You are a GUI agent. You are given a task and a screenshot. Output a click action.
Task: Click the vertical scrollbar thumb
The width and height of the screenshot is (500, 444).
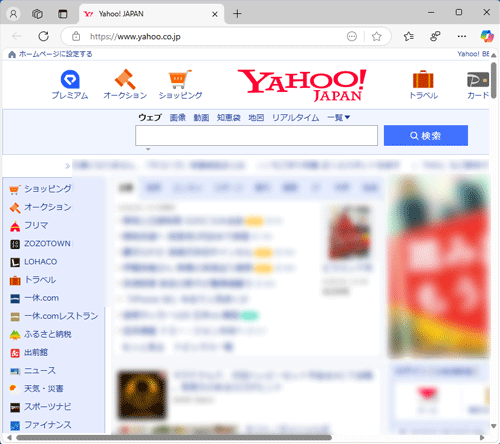494,80
